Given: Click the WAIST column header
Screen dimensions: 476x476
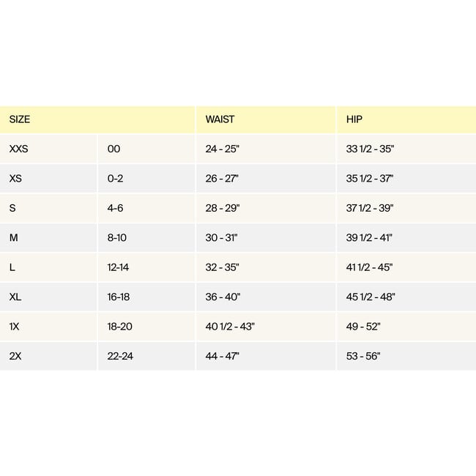Looking at the screenshot, I should [220, 119].
